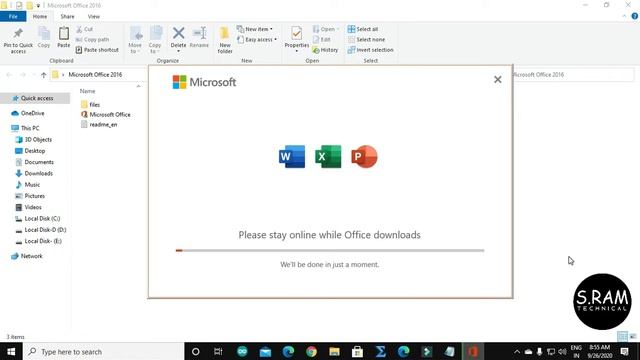Show hidden system tray icons
The width and height of the screenshot is (640, 360).
[517, 351]
